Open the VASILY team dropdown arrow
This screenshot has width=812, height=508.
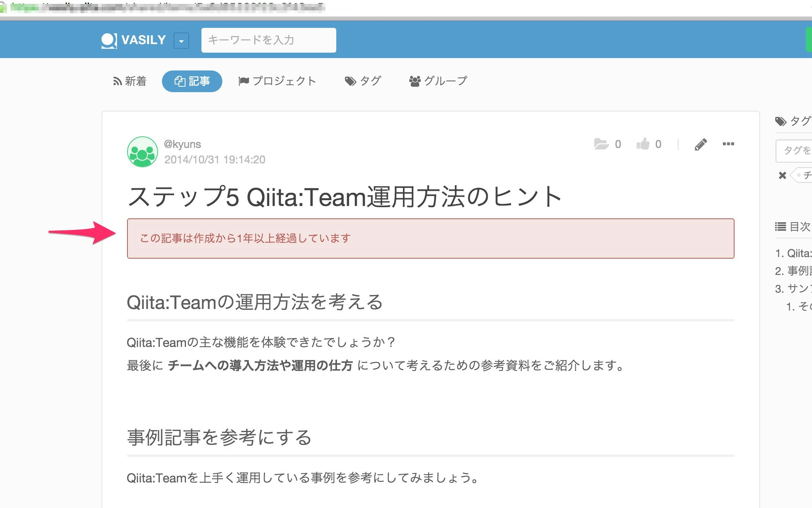point(181,41)
